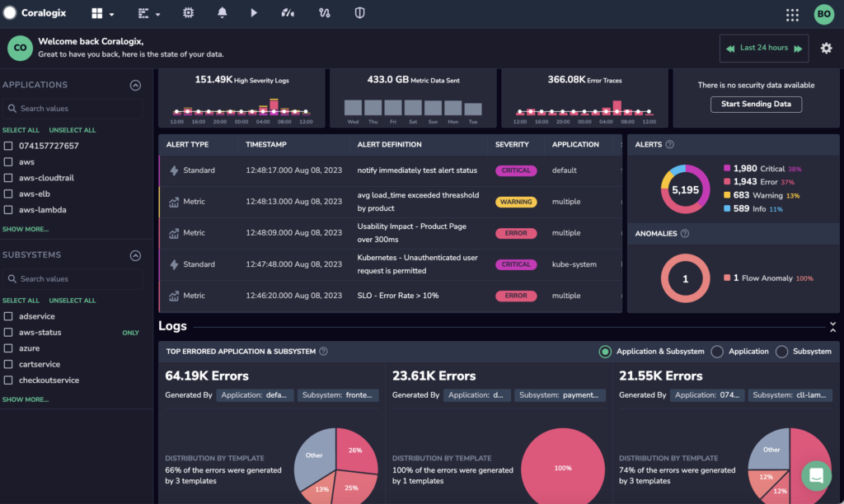The image size is (844, 504).
Task: Open the Last 24 hours time selector
Action: click(x=764, y=48)
